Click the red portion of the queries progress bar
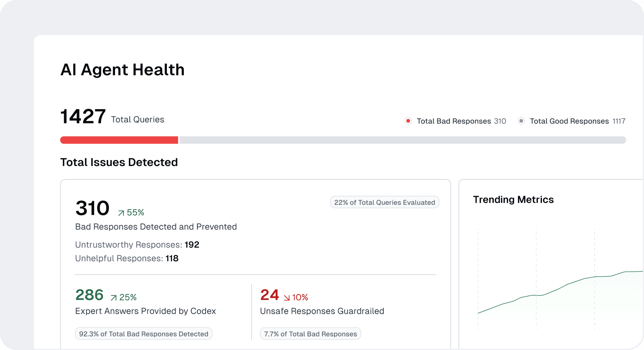The width and height of the screenshot is (644, 350). click(x=119, y=140)
